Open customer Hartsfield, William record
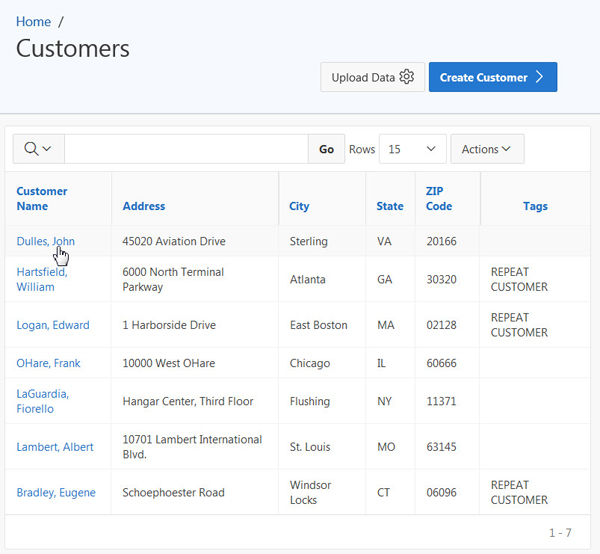600x554 pixels. coord(42,279)
